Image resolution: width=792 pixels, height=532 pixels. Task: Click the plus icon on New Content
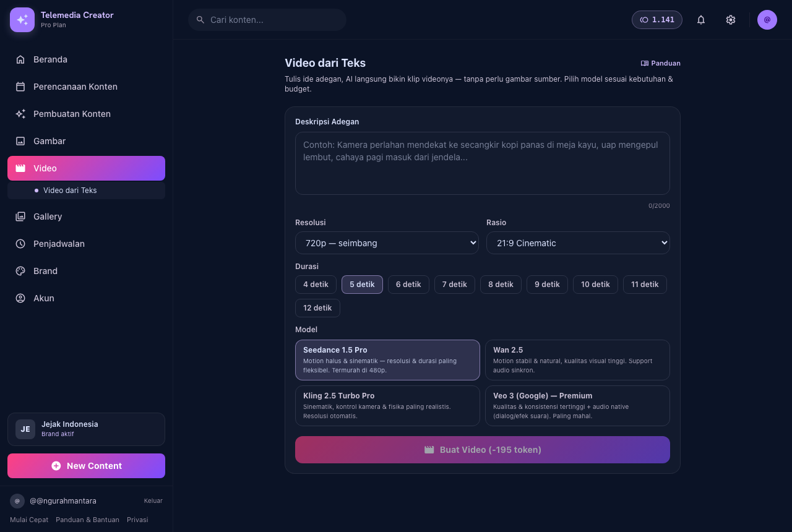(x=56, y=466)
